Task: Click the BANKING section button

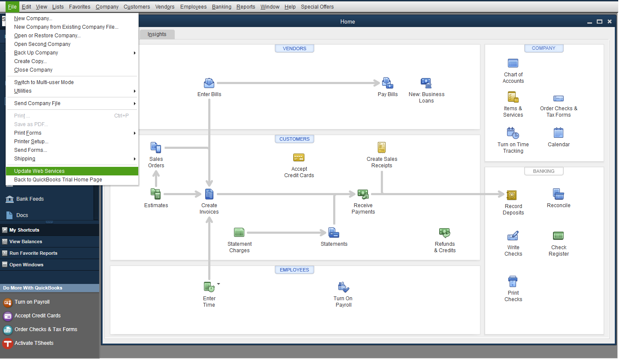Action: pyautogui.click(x=544, y=171)
